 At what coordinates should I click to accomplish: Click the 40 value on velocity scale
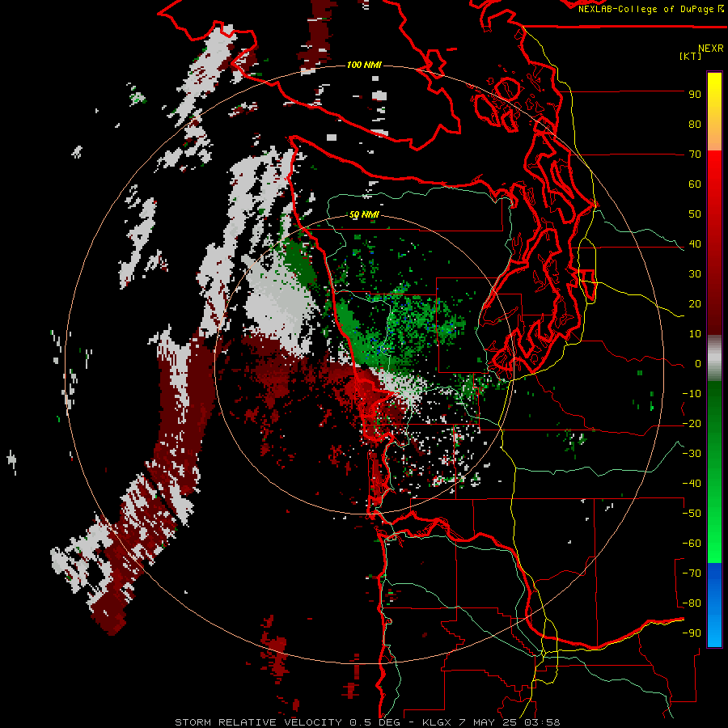(695, 244)
